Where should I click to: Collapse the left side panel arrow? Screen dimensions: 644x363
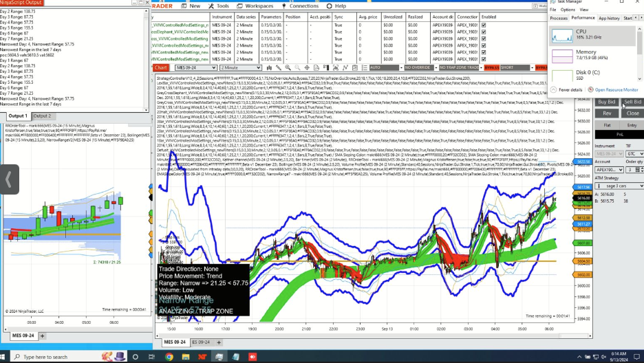(9, 179)
